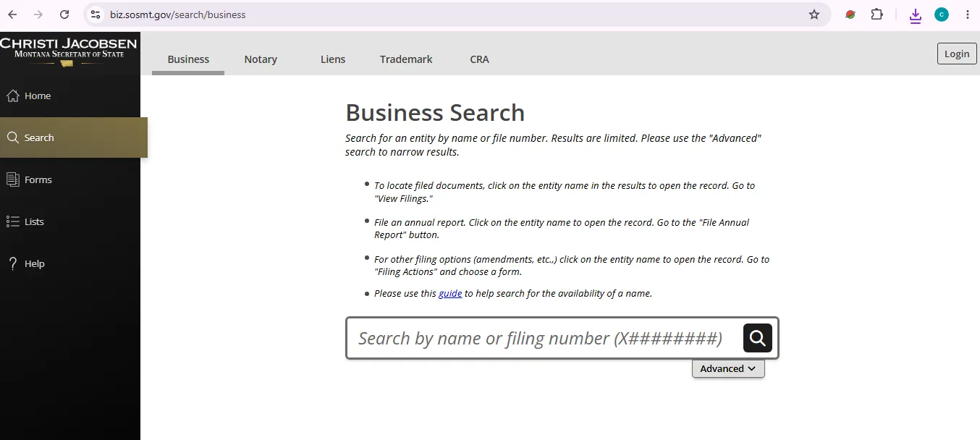Click the Login button
Image resolution: width=980 pixels, height=440 pixels.
(x=957, y=54)
